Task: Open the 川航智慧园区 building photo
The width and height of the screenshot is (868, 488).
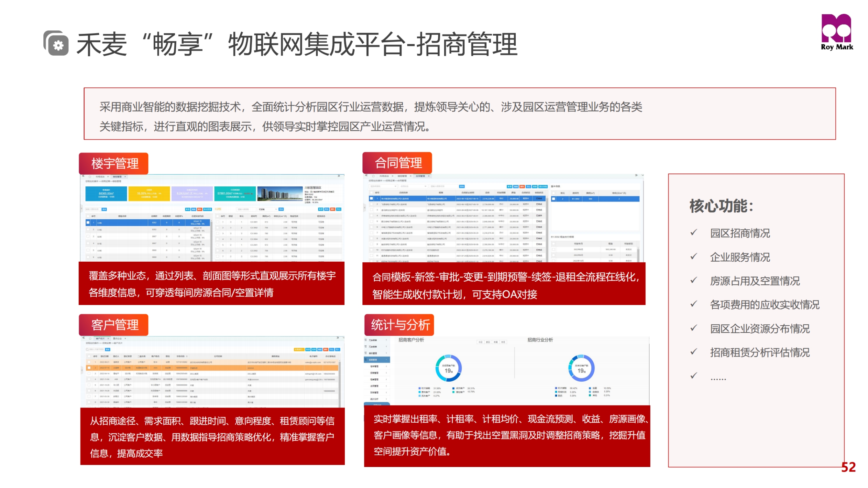Action: click(280, 194)
